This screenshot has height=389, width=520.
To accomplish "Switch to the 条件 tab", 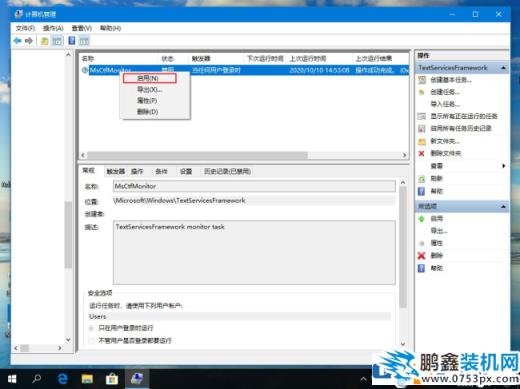I will pos(161,171).
